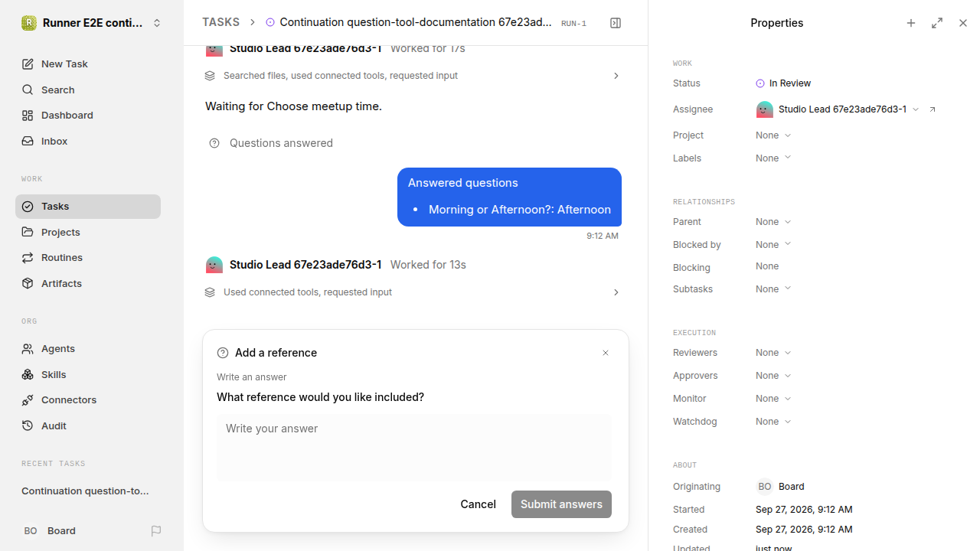Change the In Review status

783,83
